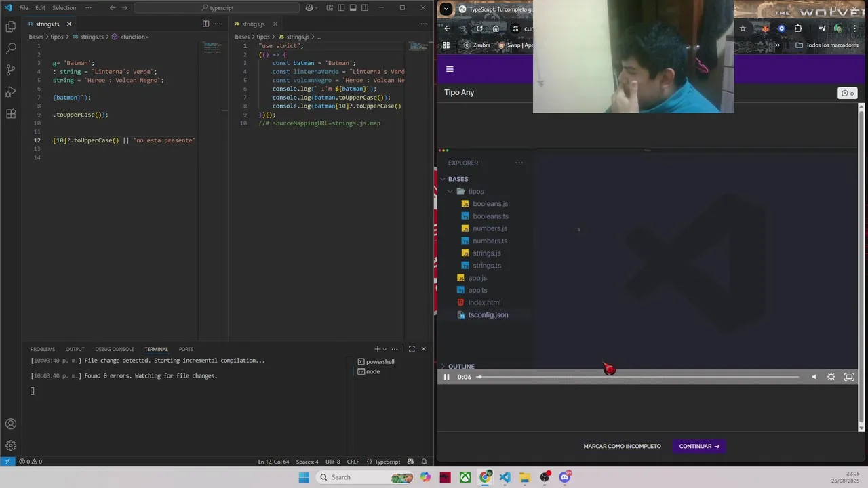868x488 pixels.
Task: Open the Selection menu
Action: (x=64, y=8)
